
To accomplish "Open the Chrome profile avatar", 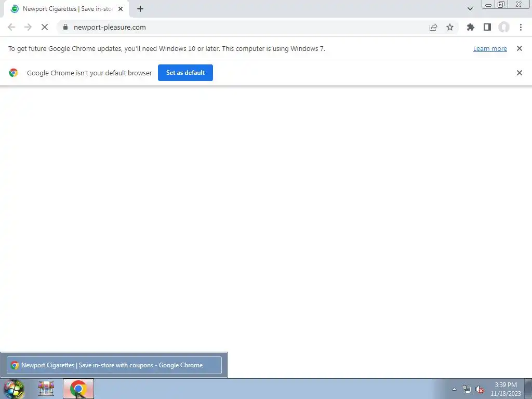I will coord(504,27).
